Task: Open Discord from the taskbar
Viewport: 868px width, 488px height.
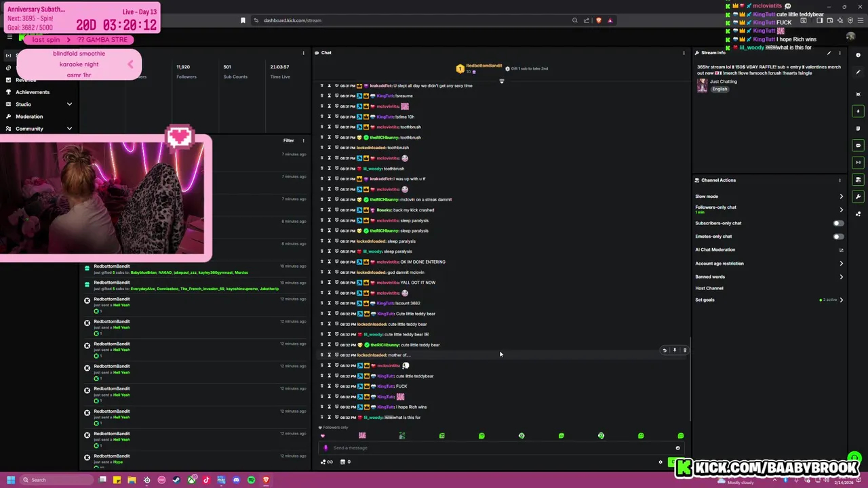Action: (x=236, y=480)
